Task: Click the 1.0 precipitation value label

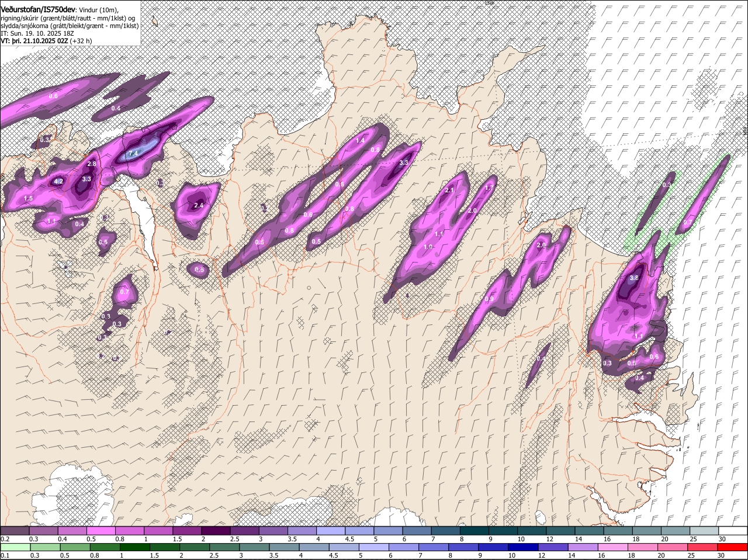Action: pyautogui.click(x=428, y=247)
